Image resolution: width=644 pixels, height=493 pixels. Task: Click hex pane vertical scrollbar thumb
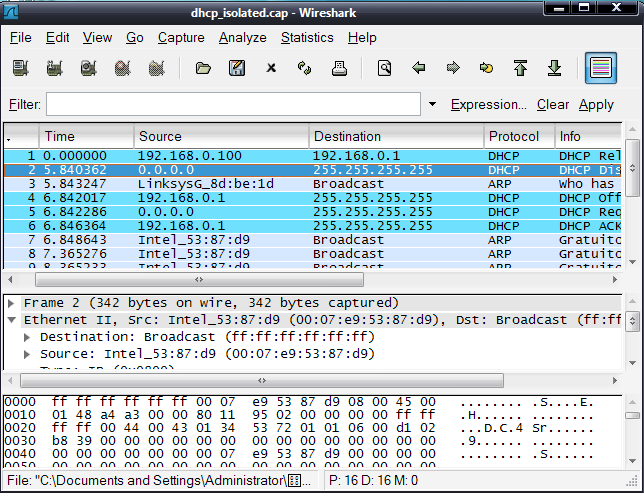pos(632,416)
